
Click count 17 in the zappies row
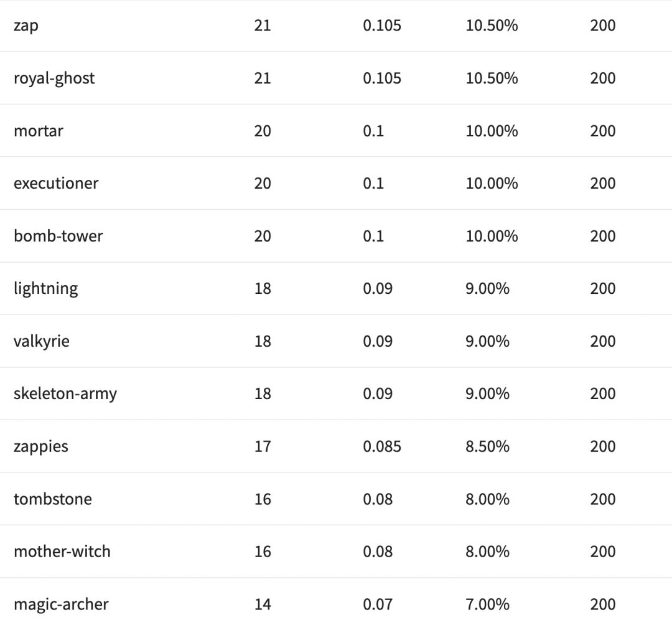[263, 446]
